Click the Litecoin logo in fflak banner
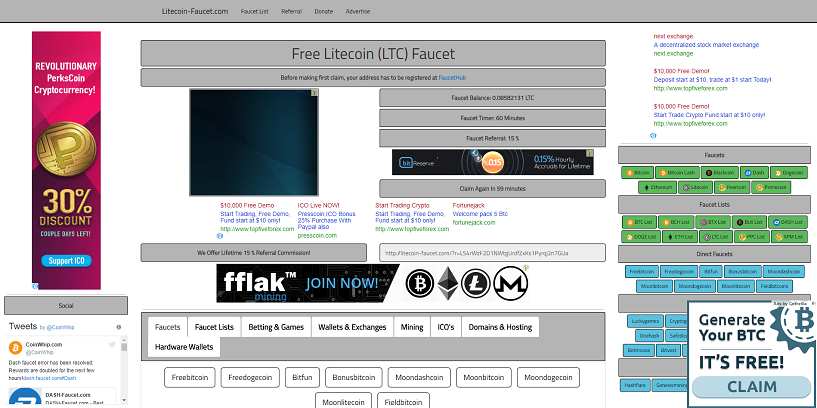 click(x=476, y=284)
